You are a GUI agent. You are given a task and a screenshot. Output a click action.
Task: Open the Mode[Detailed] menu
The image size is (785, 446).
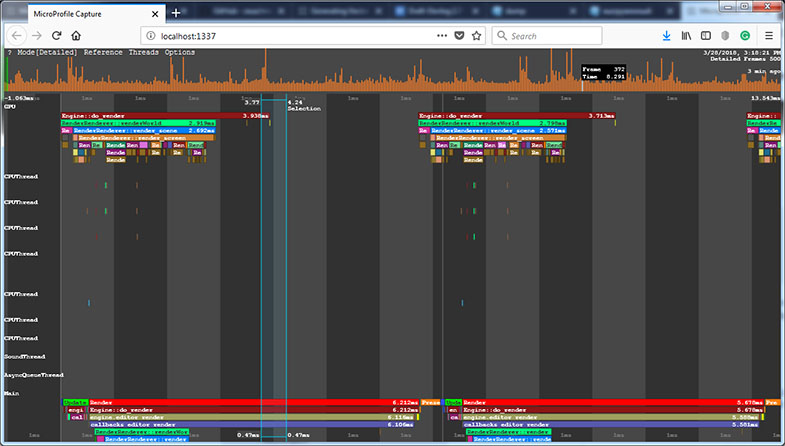(47, 52)
